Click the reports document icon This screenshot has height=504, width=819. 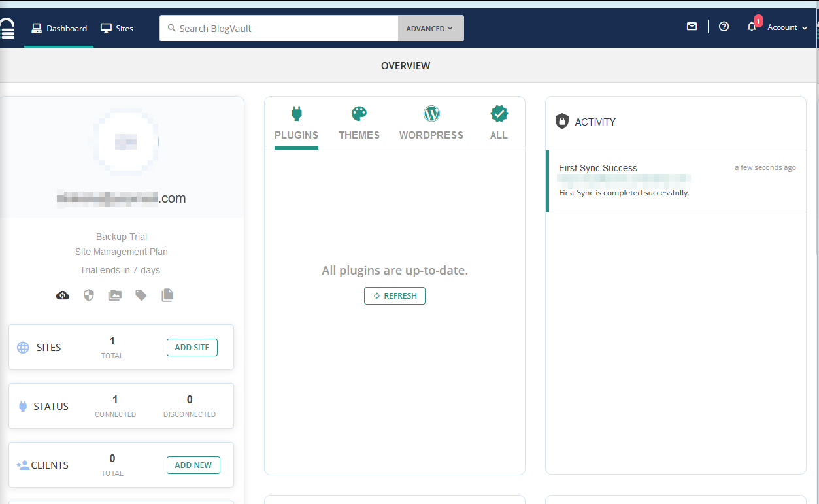point(167,295)
